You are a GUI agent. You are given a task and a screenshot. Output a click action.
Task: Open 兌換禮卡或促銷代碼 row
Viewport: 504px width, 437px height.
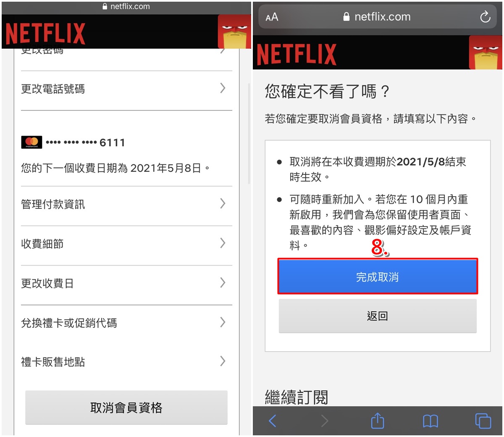[x=126, y=323]
